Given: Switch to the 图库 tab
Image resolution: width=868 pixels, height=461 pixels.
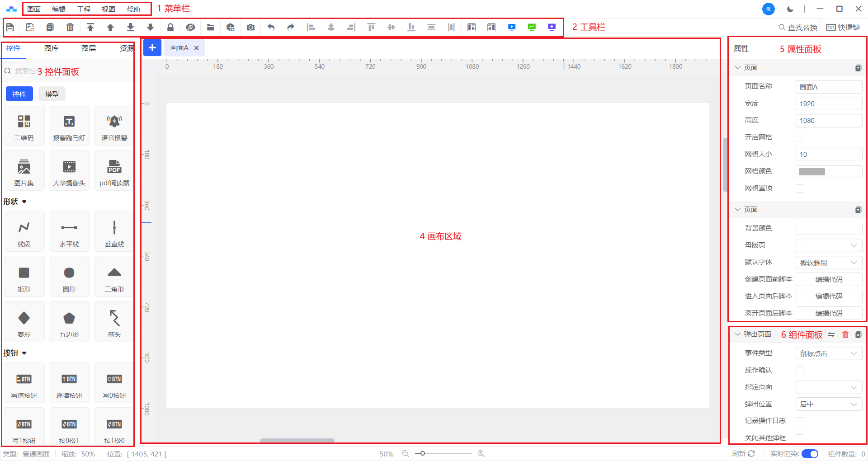Looking at the screenshot, I should [x=52, y=48].
